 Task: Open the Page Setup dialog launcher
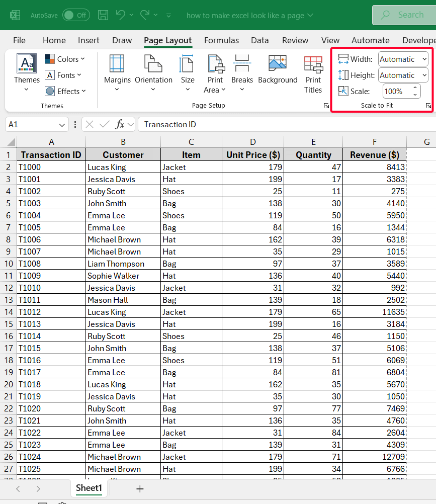tap(326, 106)
